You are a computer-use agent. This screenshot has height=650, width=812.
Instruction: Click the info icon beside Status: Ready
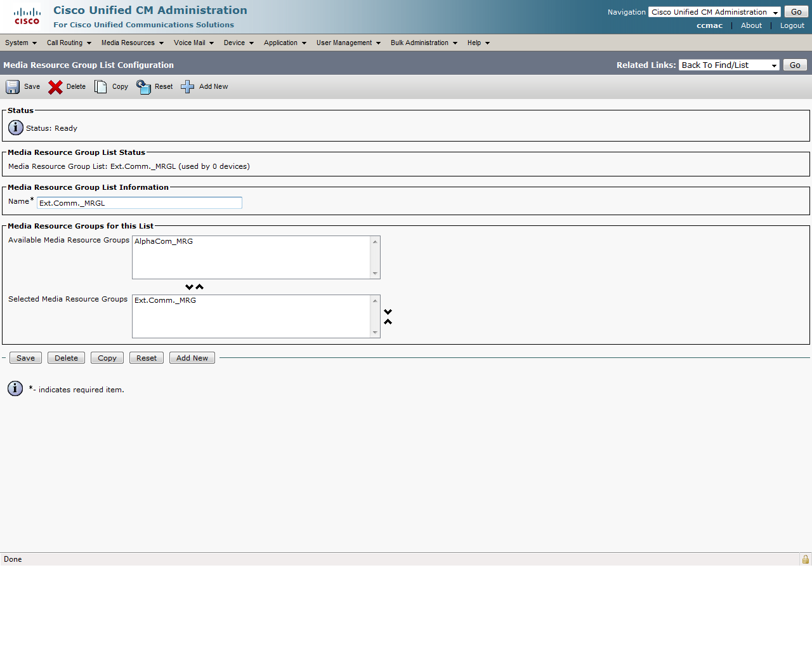click(x=16, y=128)
